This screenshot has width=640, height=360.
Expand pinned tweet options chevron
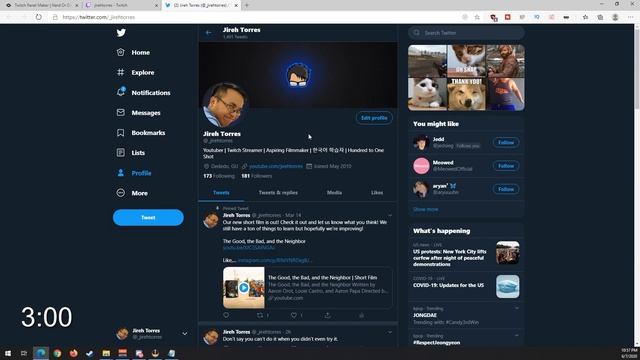coord(390,215)
